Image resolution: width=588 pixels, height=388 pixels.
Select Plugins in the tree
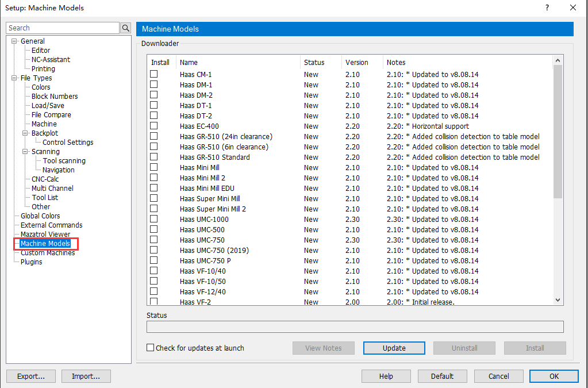coord(31,262)
